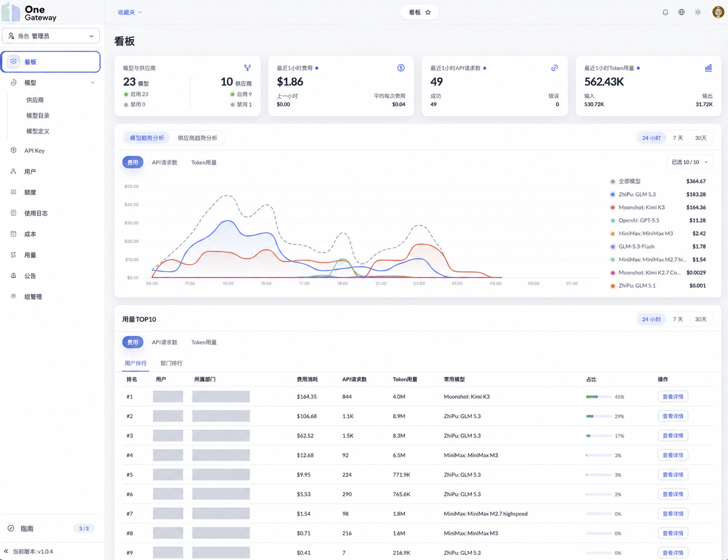This screenshot has height=560, width=728.
Task: Click the dollar icon on 最近1小时费用 card
Action: coord(401,68)
